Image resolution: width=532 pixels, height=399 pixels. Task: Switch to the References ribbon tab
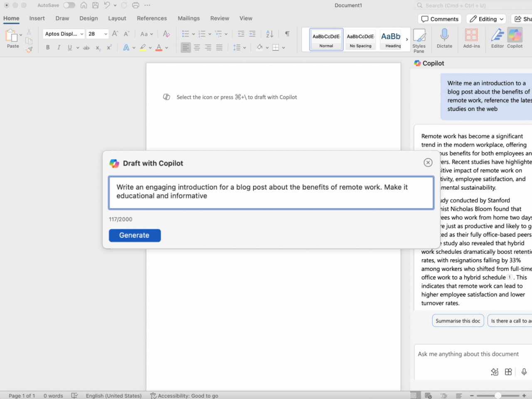click(152, 18)
